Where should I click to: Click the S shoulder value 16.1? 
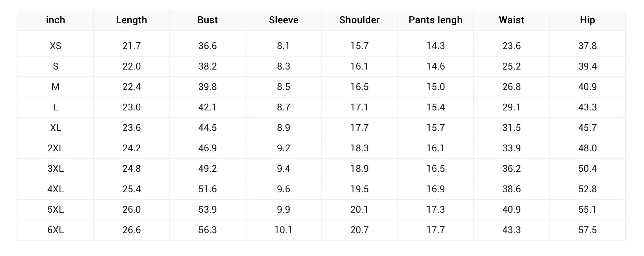(x=360, y=66)
